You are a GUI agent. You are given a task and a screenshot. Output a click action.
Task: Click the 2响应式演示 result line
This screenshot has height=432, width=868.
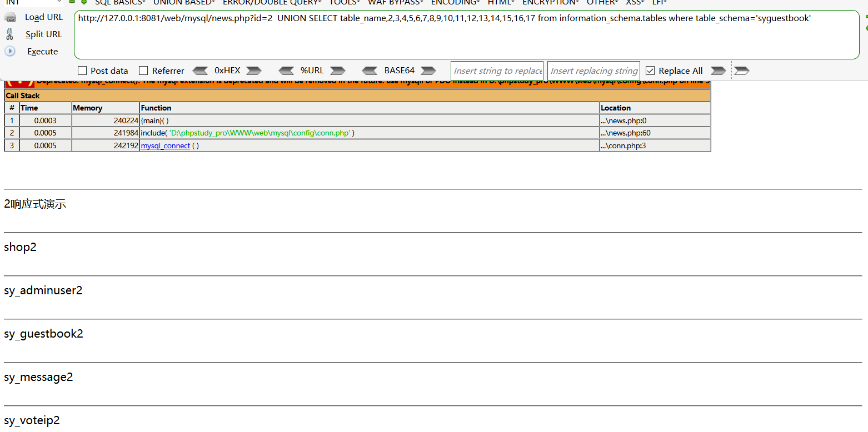35,204
